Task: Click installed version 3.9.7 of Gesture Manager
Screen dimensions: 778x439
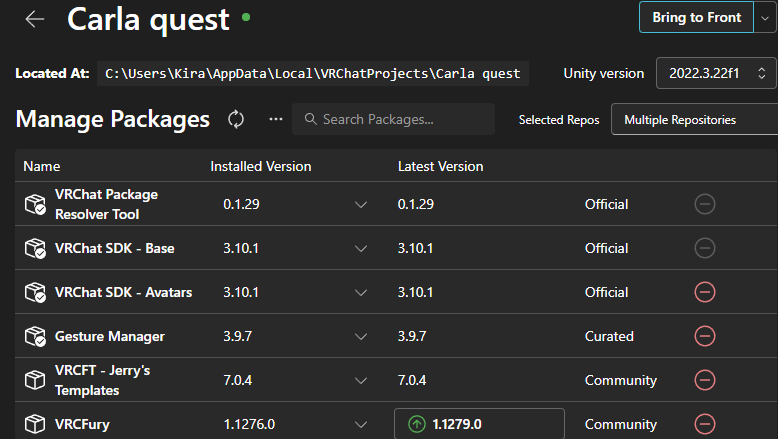Action: click(x=237, y=336)
